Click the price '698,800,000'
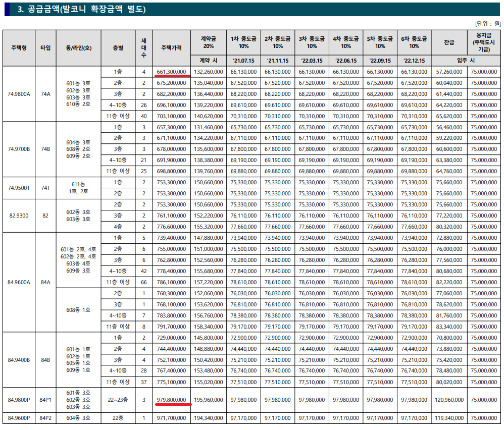 click(x=171, y=171)
